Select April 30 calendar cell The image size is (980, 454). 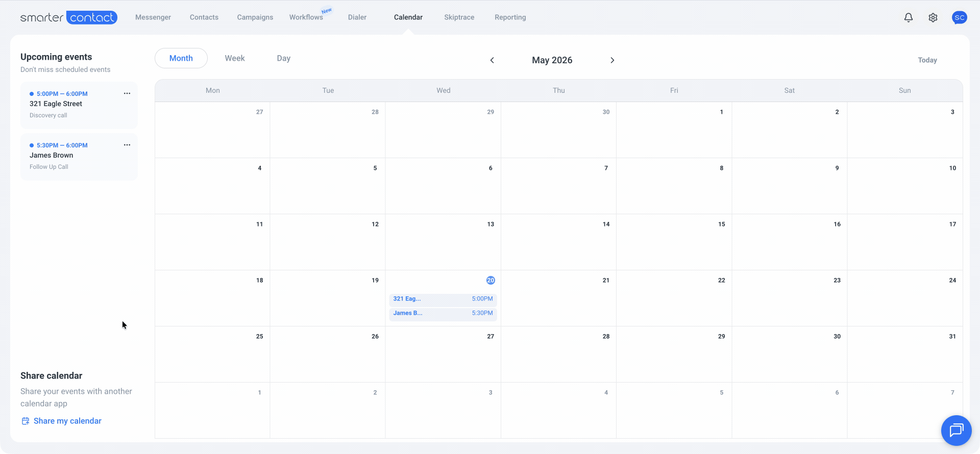[558, 130]
